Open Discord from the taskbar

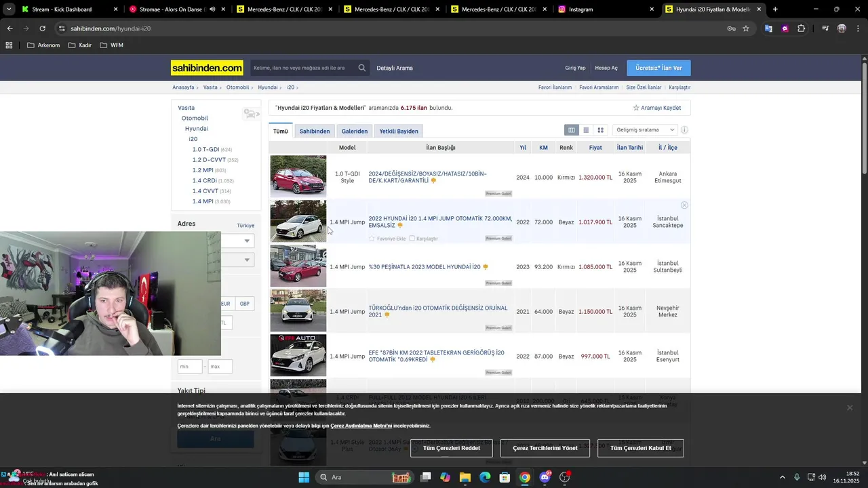coord(545,477)
